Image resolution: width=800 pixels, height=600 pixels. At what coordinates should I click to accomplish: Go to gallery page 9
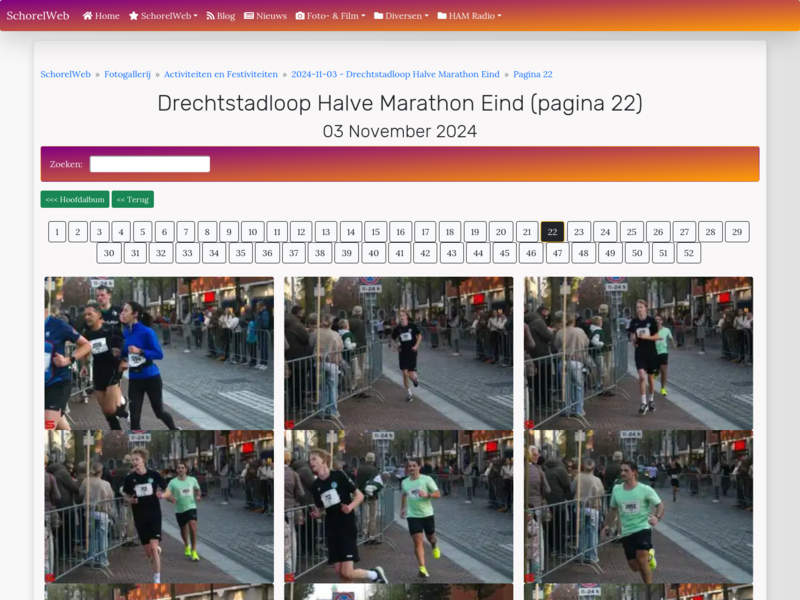tap(229, 232)
